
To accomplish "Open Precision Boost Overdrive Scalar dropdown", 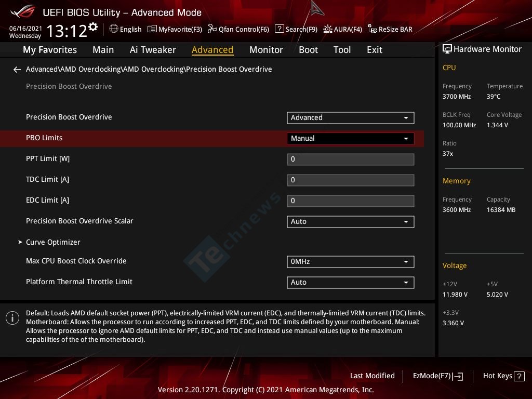I will (351, 221).
